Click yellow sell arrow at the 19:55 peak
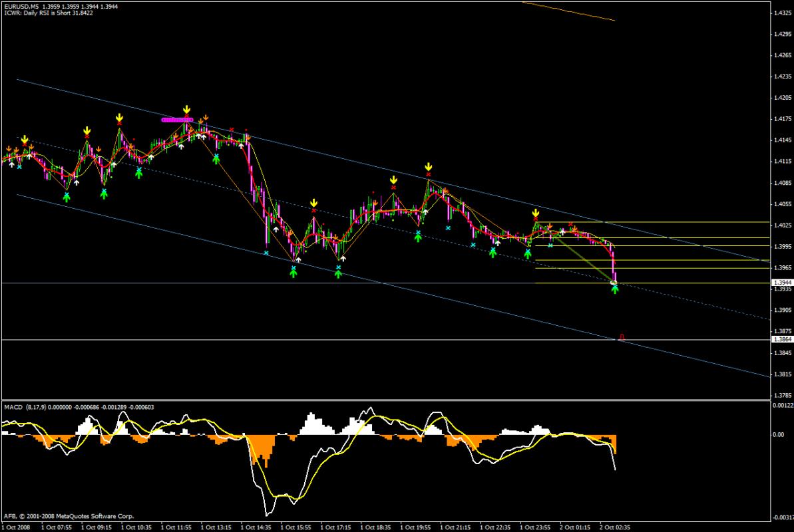794x532 pixels. pos(429,166)
